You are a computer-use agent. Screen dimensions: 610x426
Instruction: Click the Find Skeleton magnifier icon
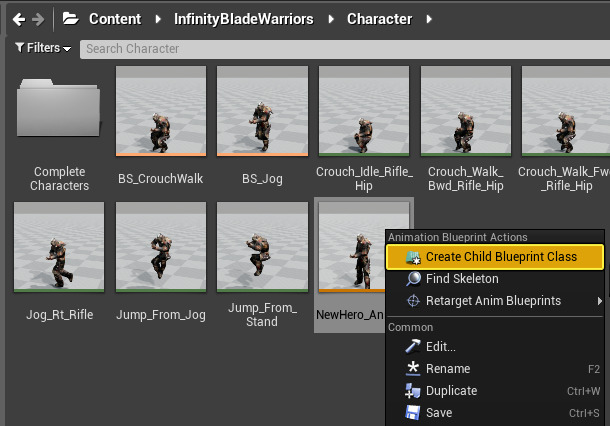pyautogui.click(x=413, y=279)
